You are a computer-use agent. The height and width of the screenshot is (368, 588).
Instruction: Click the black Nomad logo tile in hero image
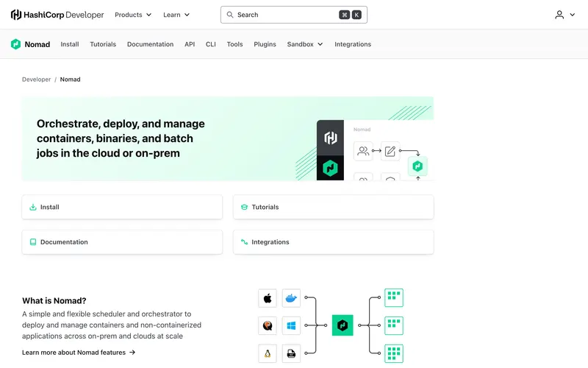(330, 168)
